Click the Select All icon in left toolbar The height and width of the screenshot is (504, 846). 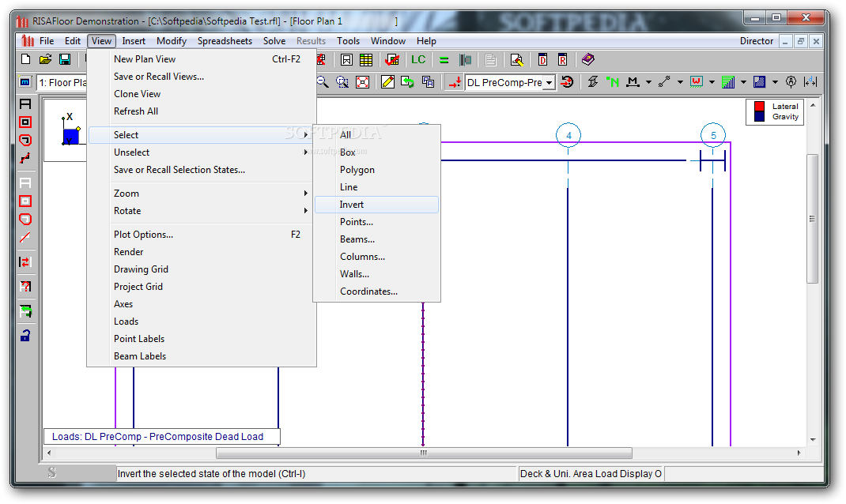(25, 104)
